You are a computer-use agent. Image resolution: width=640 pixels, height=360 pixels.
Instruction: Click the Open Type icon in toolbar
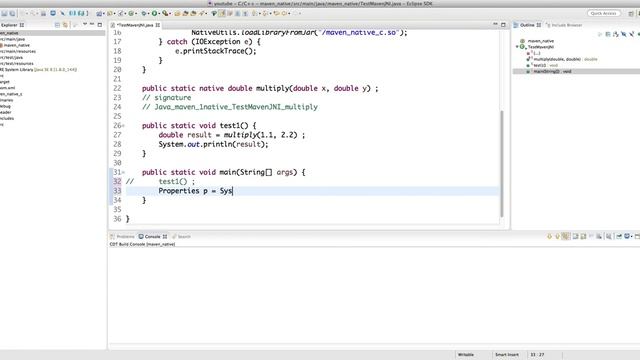click(x=177, y=13)
